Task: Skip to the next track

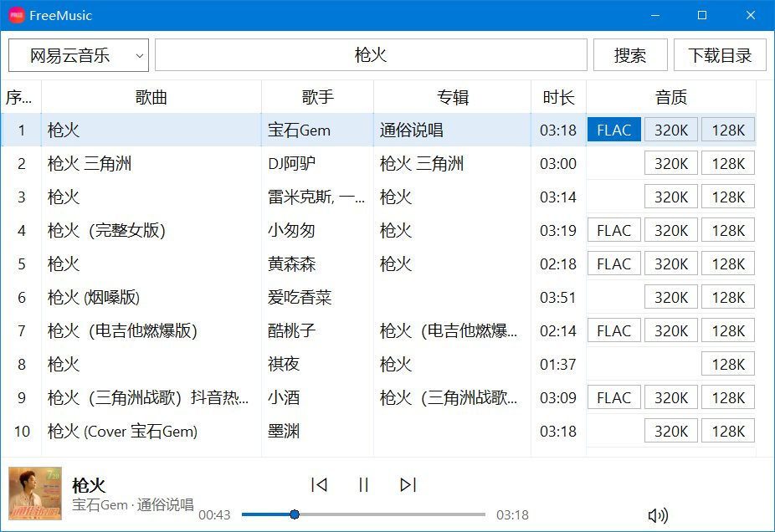Action: (x=408, y=484)
